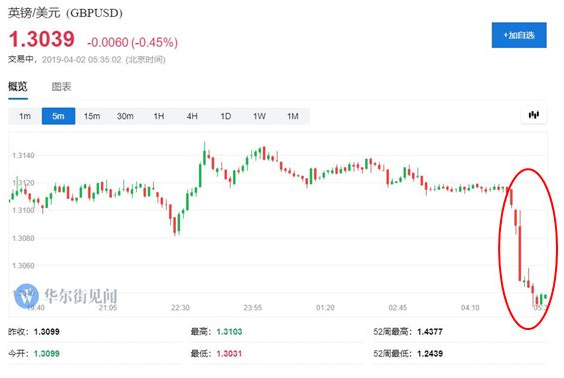The image size is (564, 378).
Task: Open the 图表 chart tab
Action: coord(62,87)
